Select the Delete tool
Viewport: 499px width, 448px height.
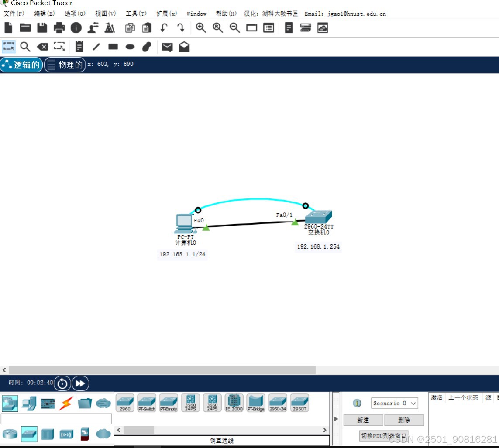coord(42,47)
